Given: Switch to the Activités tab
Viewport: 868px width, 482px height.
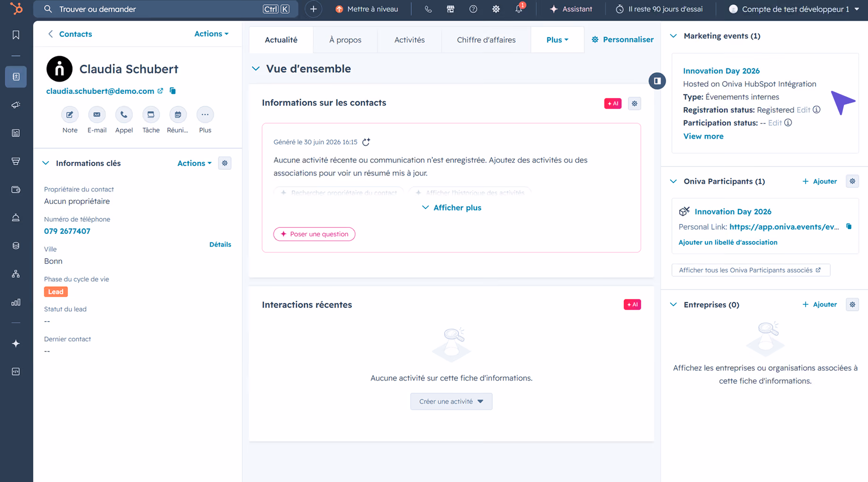Looking at the screenshot, I should [409, 40].
